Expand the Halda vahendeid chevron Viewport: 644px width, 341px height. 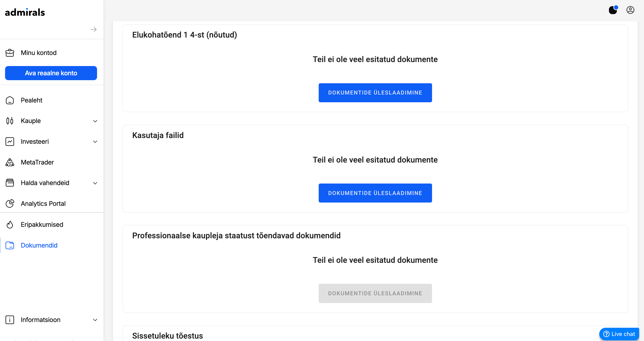pyautogui.click(x=95, y=183)
